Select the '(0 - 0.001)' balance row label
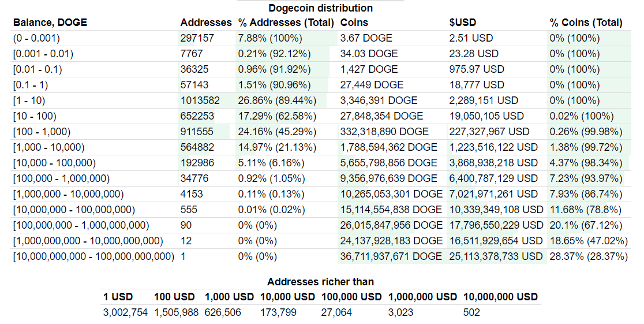The image size is (644, 324). (36, 38)
